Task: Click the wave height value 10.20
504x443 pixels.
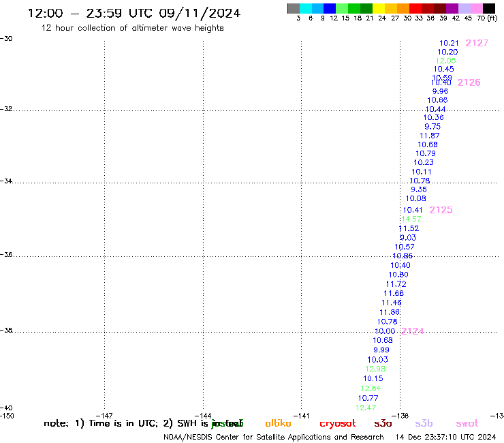Action: 447,52
